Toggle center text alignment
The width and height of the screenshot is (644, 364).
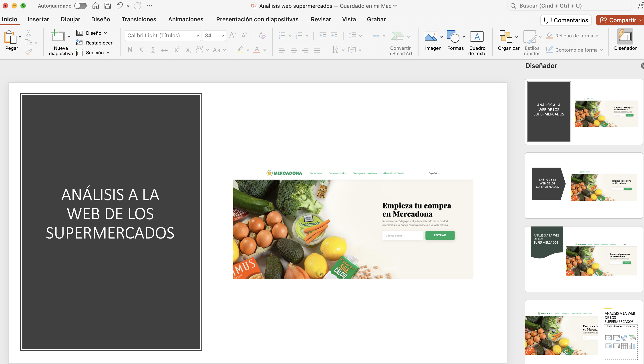click(294, 50)
